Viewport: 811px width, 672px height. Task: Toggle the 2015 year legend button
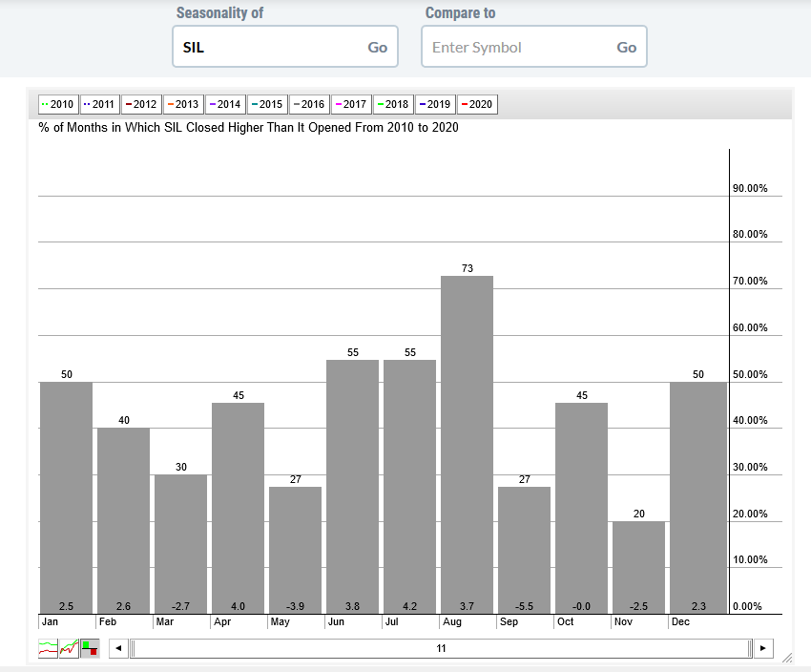tap(267, 104)
